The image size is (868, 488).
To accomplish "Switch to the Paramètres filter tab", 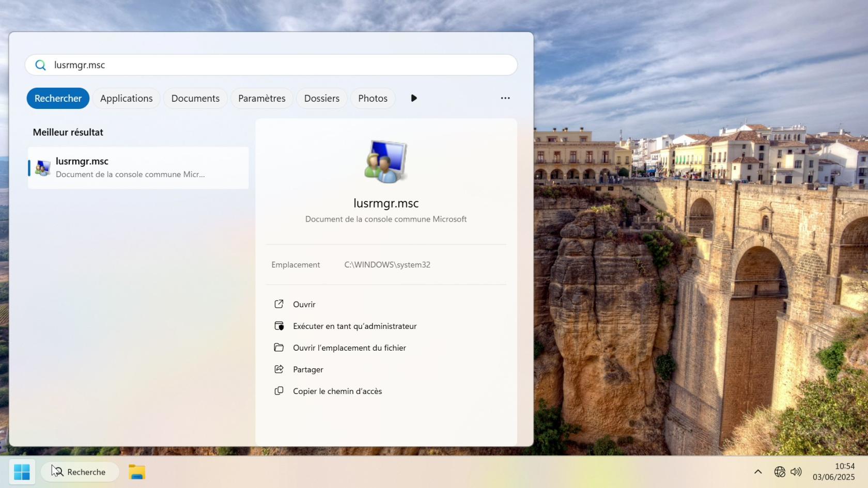I will [x=262, y=98].
